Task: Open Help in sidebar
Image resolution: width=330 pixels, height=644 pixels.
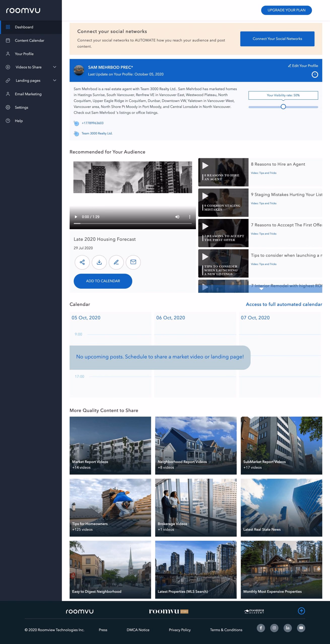Action: (31, 121)
